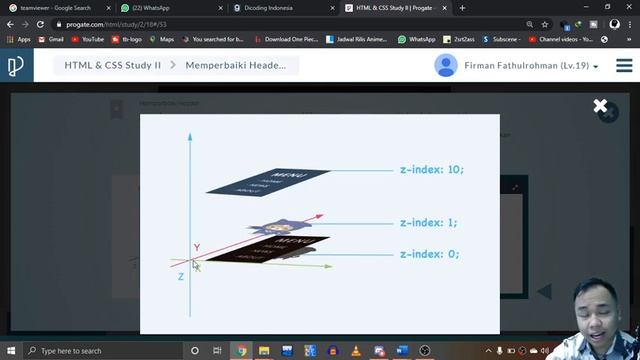Open the tb-logo bookmark
This screenshot has height=360, width=640.
click(127, 39)
